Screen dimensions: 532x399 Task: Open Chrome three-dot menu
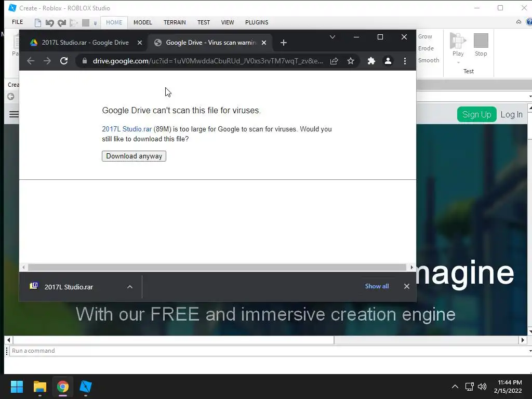pyautogui.click(x=405, y=61)
